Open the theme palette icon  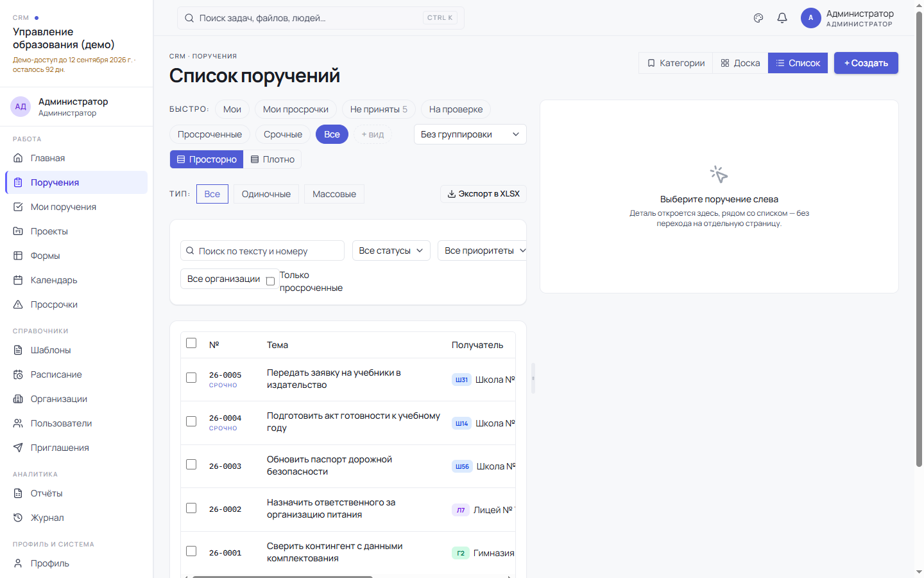[758, 18]
